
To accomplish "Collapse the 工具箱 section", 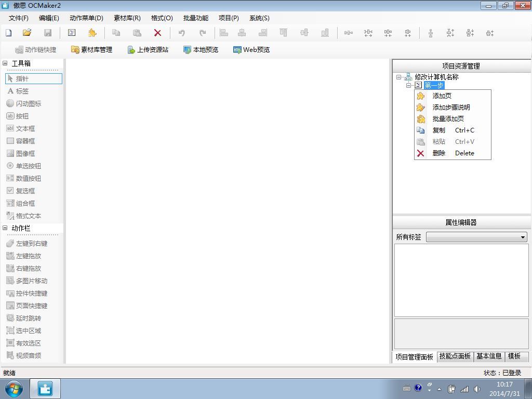I will (x=5, y=63).
